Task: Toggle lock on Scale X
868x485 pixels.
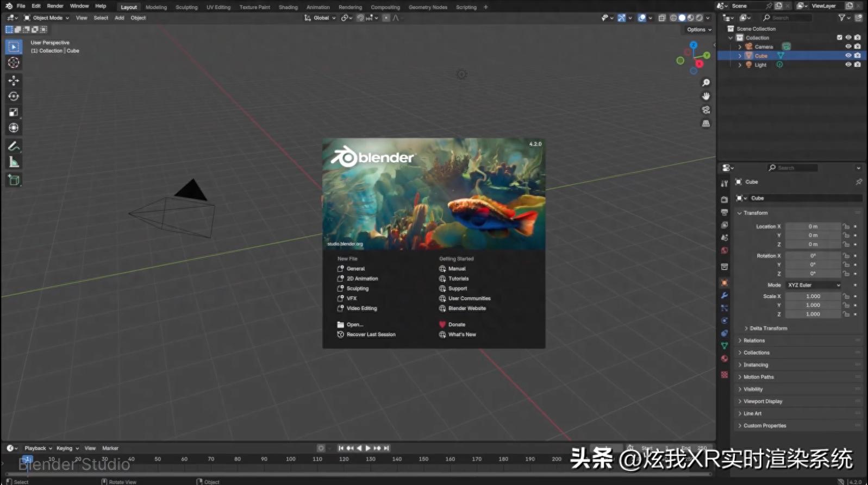Action: 846,297
